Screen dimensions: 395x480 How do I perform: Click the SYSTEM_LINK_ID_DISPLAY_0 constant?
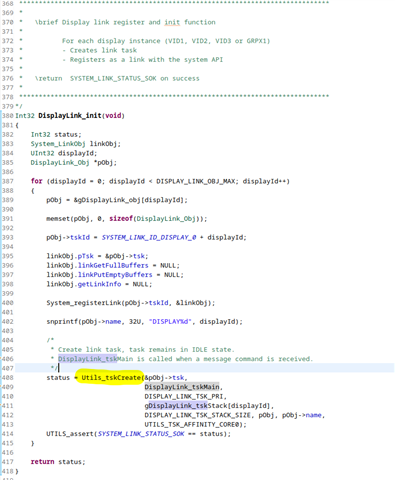tap(149, 237)
